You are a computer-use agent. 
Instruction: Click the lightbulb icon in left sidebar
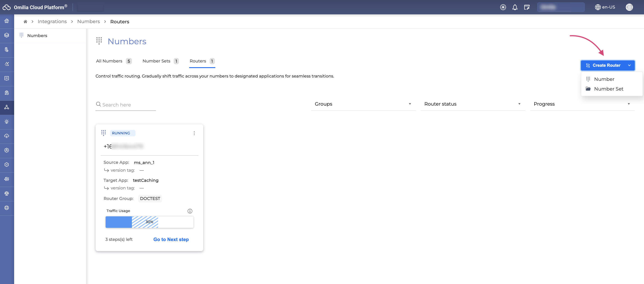coord(7,122)
